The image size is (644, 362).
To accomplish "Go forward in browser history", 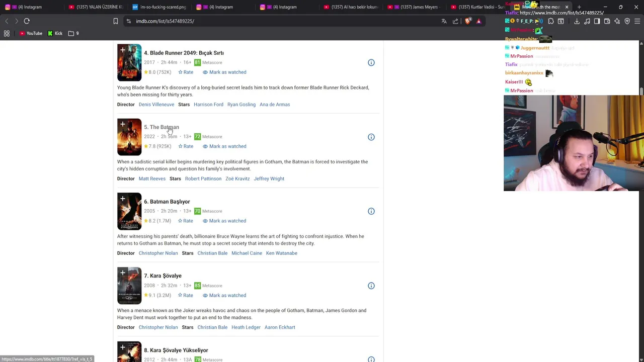I will tap(16, 21).
